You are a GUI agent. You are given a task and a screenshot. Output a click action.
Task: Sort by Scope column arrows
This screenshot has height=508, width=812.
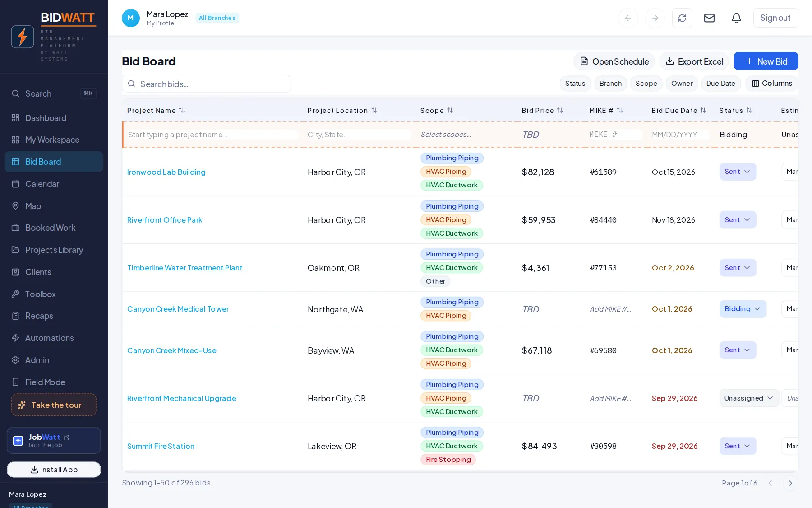450,110
